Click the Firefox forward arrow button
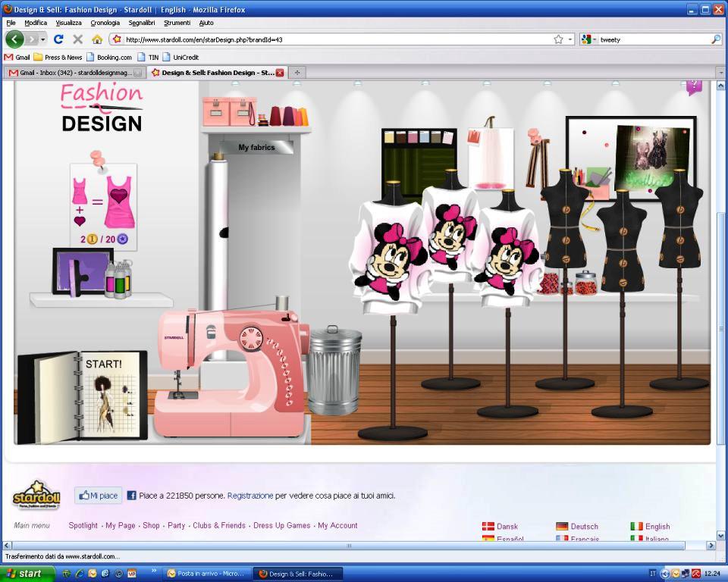Screen dimensions: 728x582 pos(31,39)
